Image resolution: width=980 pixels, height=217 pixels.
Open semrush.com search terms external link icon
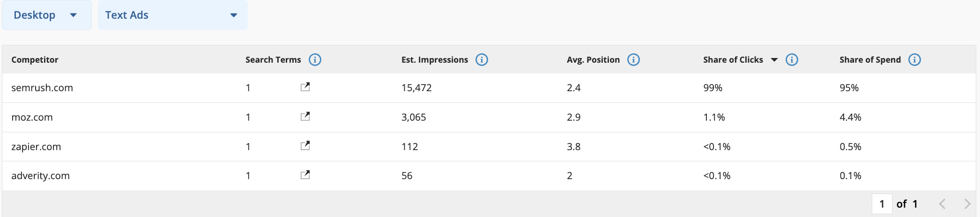tap(305, 87)
